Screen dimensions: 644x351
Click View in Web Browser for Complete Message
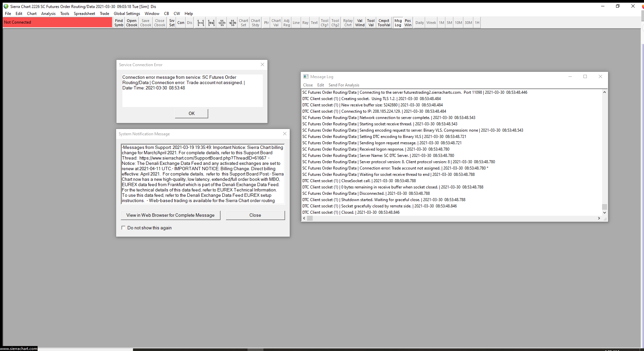(170, 215)
